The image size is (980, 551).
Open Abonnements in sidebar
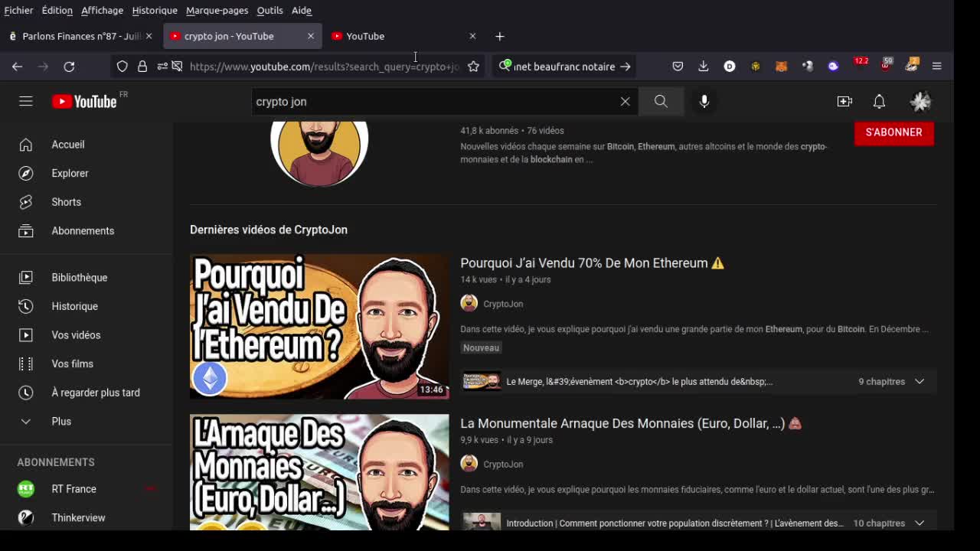[x=87, y=231]
